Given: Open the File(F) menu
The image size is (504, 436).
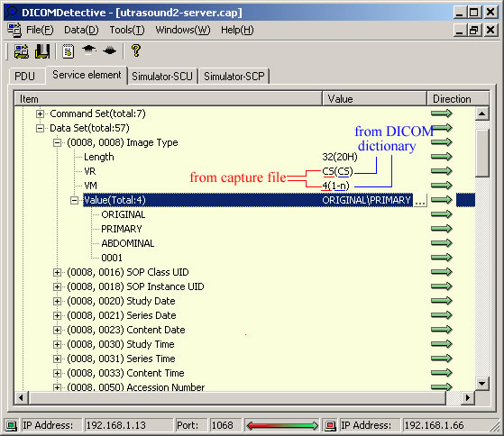Looking at the screenshot, I should tap(40, 30).
